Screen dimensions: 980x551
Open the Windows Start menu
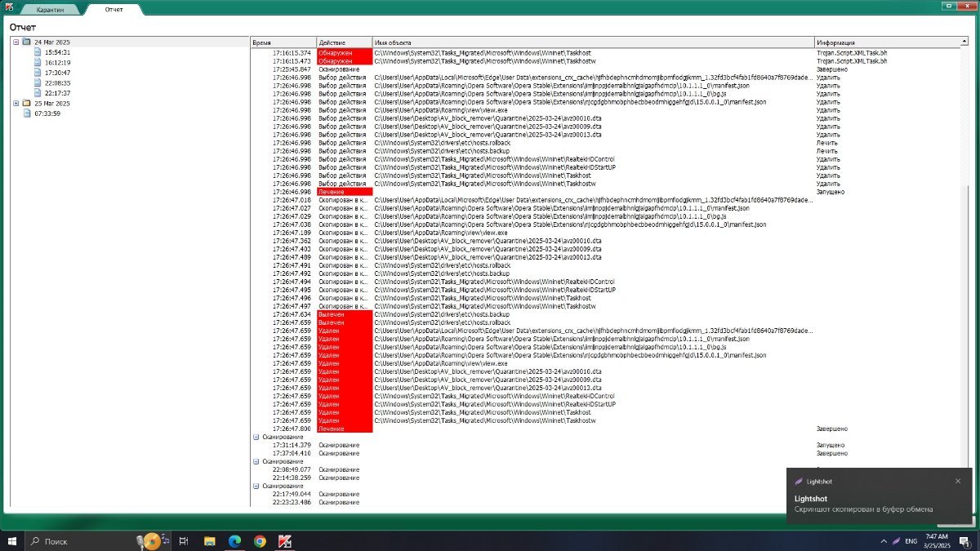point(12,540)
